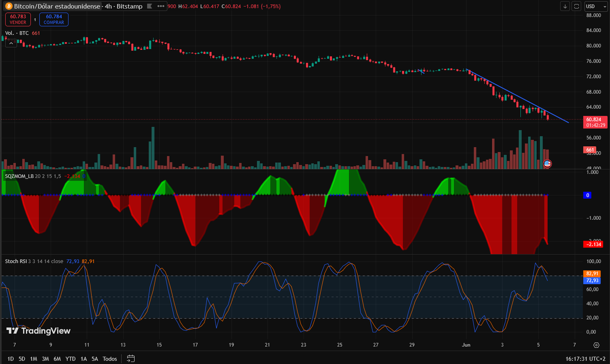Screen dimensions: 610x364
Task: Set range to 1A
Action: [83, 358]
